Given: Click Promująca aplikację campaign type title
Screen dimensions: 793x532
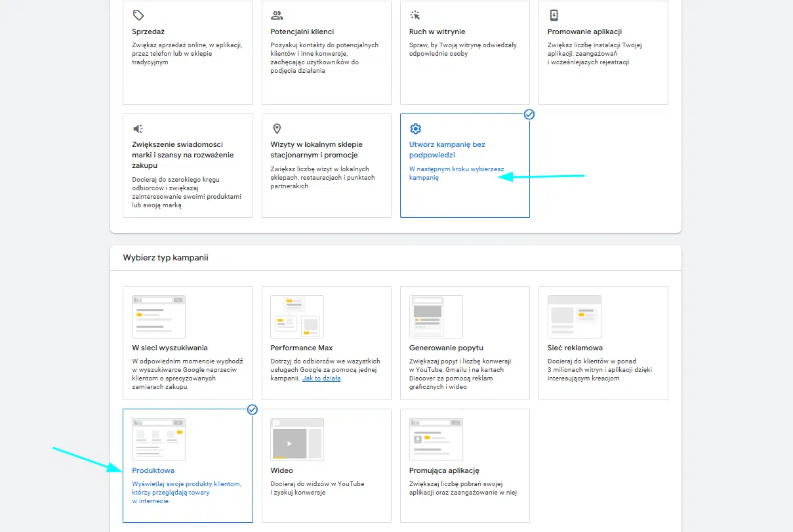Looking at the screenshot, I should coord(445,470).
